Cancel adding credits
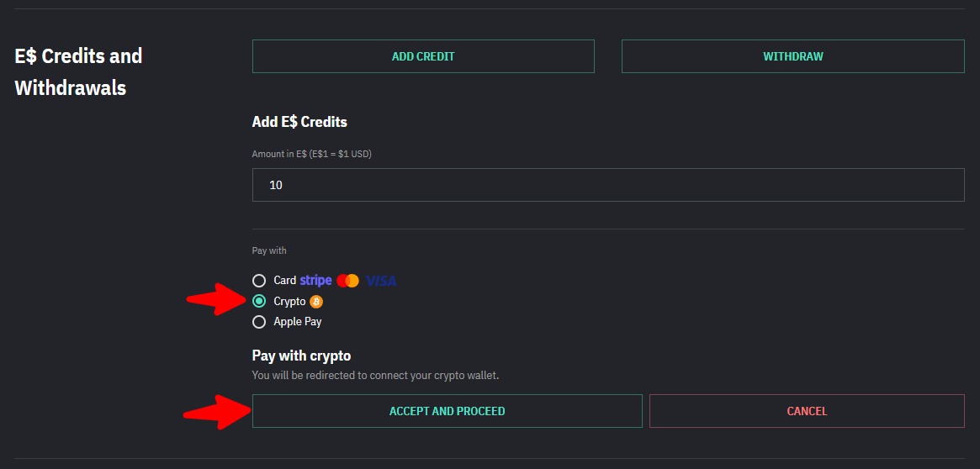Viewport: 980px width, 469px height. point(807,411)
